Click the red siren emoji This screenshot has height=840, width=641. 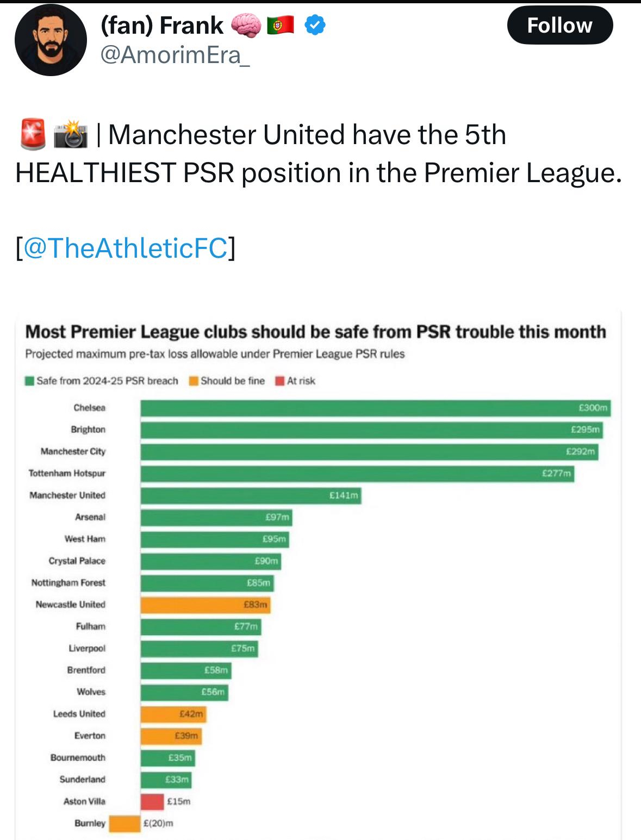[33, 135]
